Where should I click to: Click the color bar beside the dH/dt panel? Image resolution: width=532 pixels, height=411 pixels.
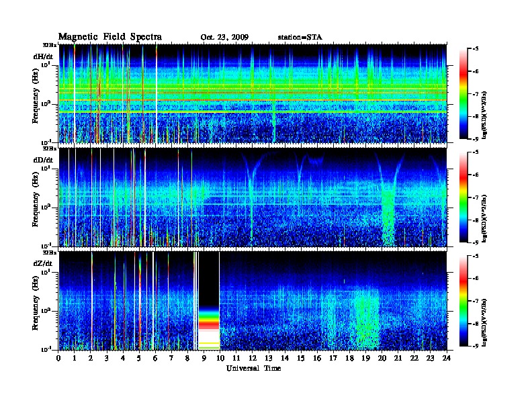[x=463, y=93]
